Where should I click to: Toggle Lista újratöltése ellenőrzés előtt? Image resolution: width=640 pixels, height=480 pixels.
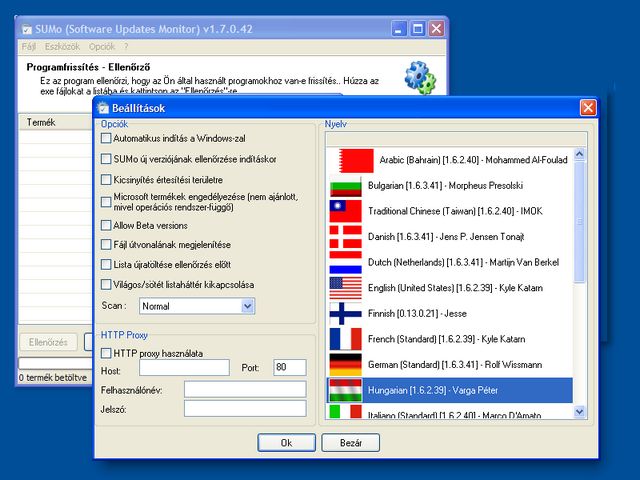coord(106,264)
